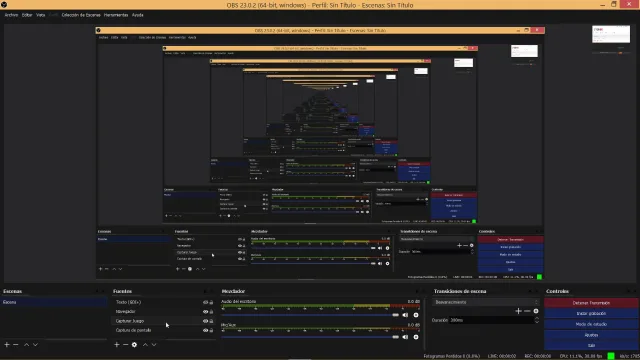
Task: Hide the Navegador source with its eye icon
Action: point(205,312)
